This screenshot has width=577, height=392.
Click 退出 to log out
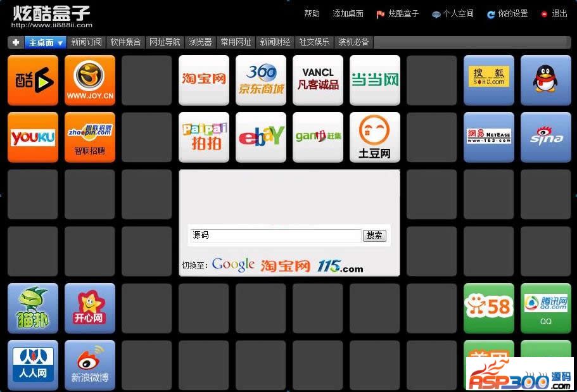tap(555, 14)
